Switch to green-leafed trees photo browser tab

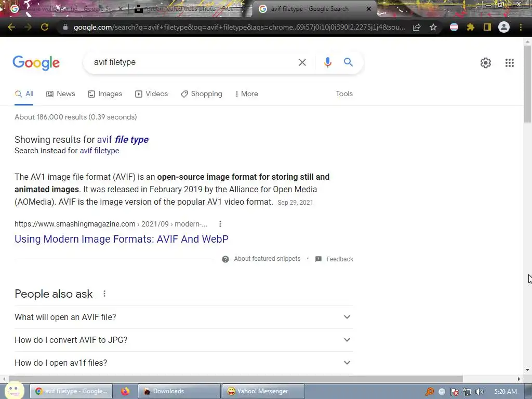click(x=189, y=9)
